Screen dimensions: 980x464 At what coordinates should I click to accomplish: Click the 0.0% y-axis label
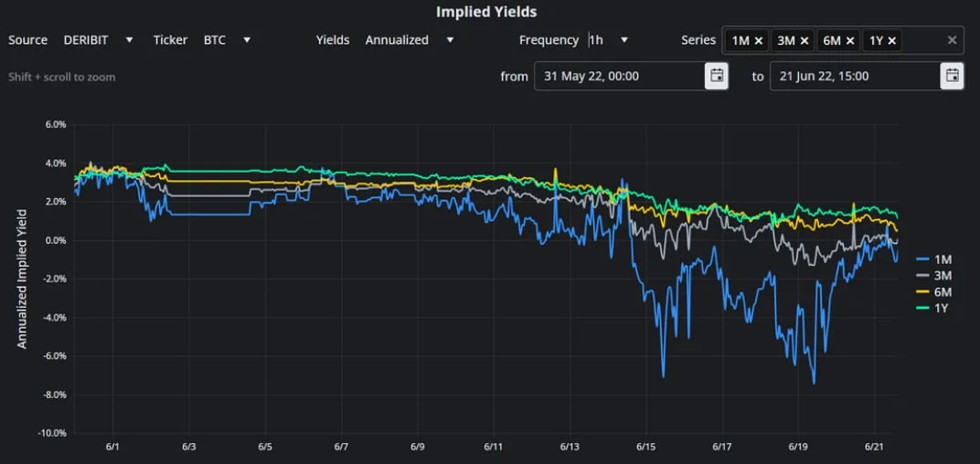click(56, 240)
